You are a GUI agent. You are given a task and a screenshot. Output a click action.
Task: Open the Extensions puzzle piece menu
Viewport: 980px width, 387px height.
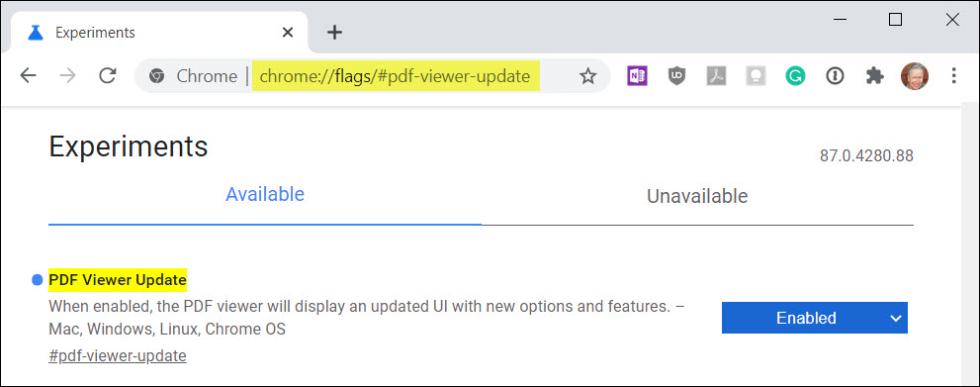pyautogui.click(x=874, y=76)
